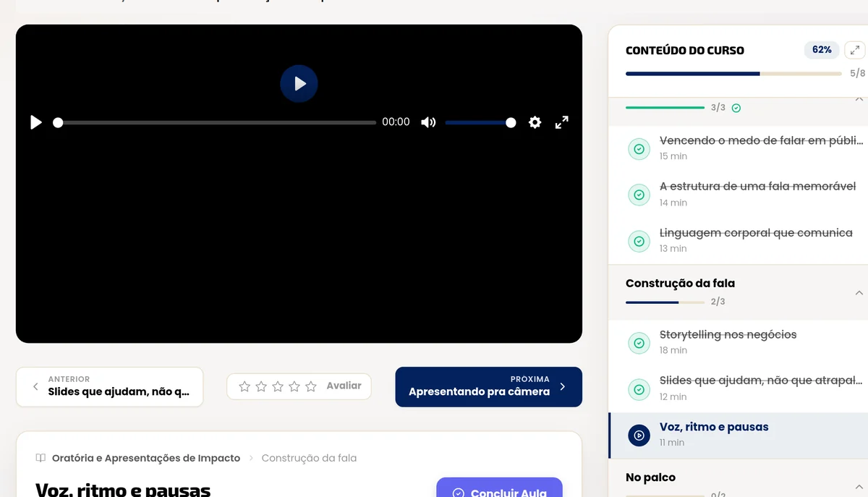Rate lesson with the fourth star
Image resolution: width=868 pixels, height=497 pixels.
[x=294, y=386]
